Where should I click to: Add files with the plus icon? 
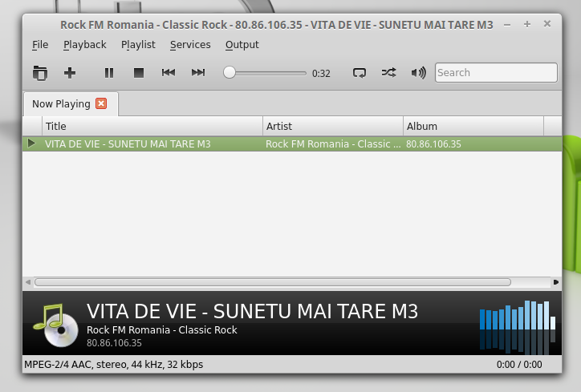click(x=70, y=73)
